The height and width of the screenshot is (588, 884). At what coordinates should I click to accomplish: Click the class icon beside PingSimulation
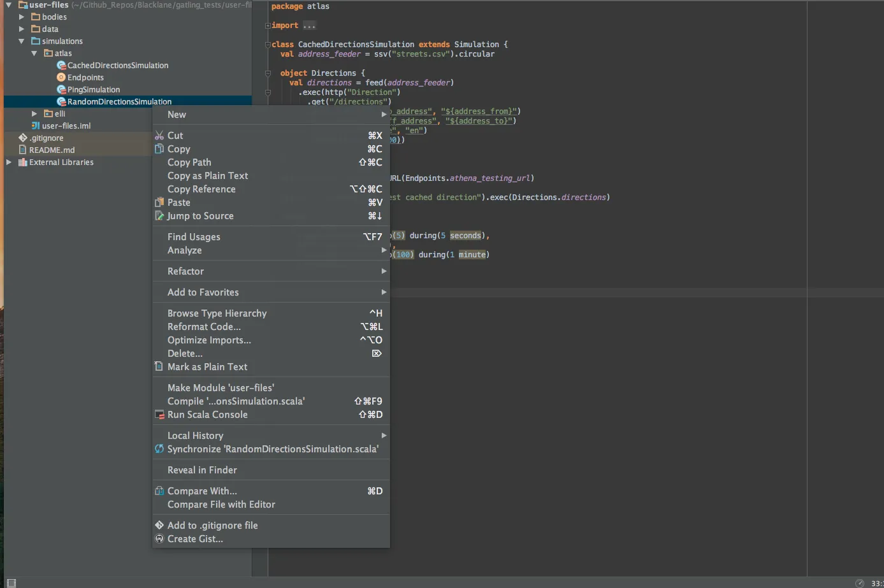point(61,90)
